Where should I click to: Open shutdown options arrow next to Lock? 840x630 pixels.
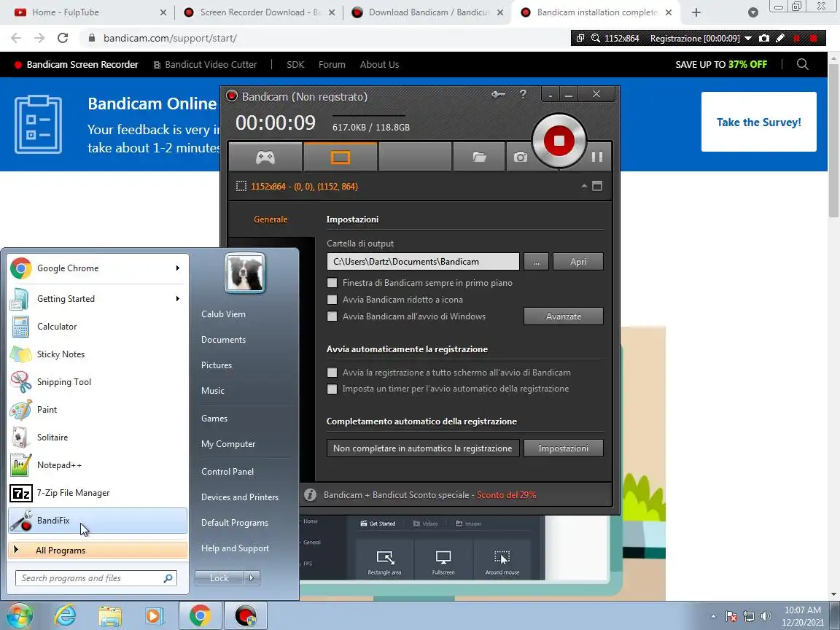[252, 577]
